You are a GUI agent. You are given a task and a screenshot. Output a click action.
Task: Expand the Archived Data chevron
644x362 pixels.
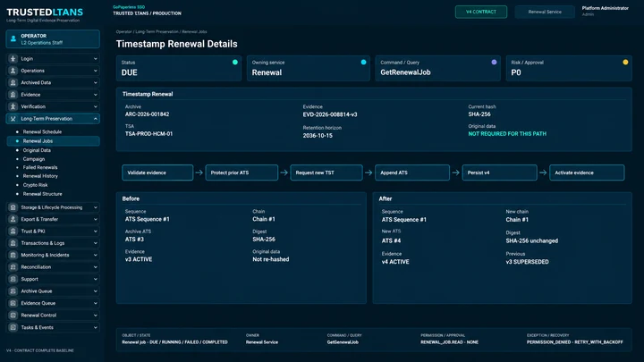(x=96, y=82)
